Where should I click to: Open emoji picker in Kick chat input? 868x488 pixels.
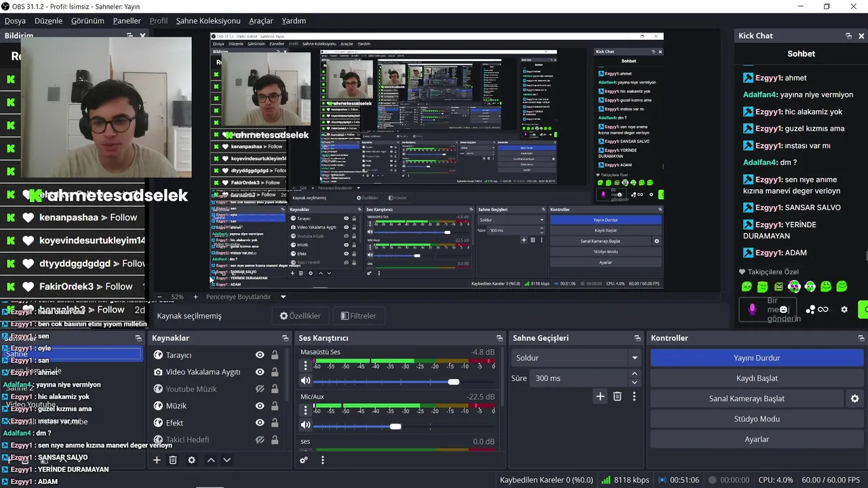pyautogui.click(x=783, y=310)
